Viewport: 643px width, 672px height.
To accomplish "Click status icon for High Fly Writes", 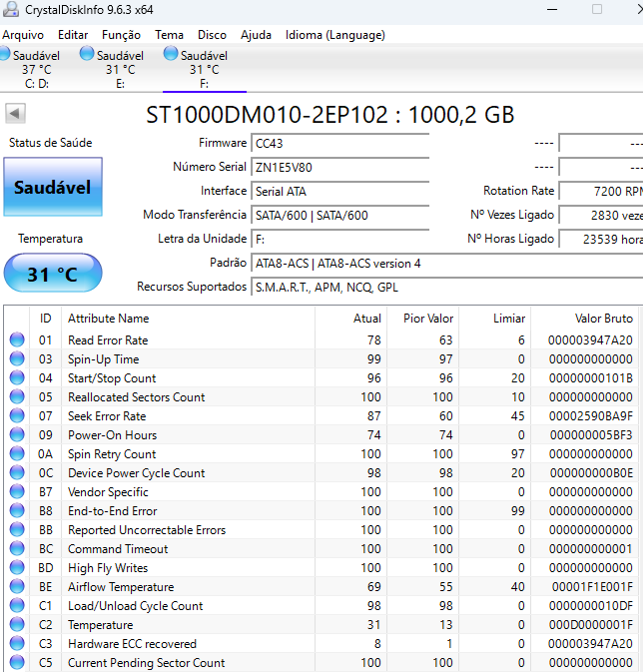I will [17, 567].
